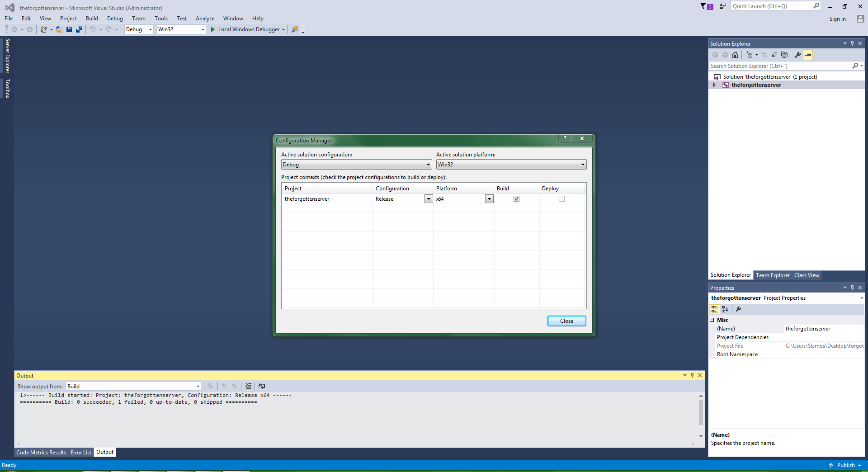Open project Configuration Release dropdown arrow
The height and width of the screenshot is (472, 868).
pos(429,199)
